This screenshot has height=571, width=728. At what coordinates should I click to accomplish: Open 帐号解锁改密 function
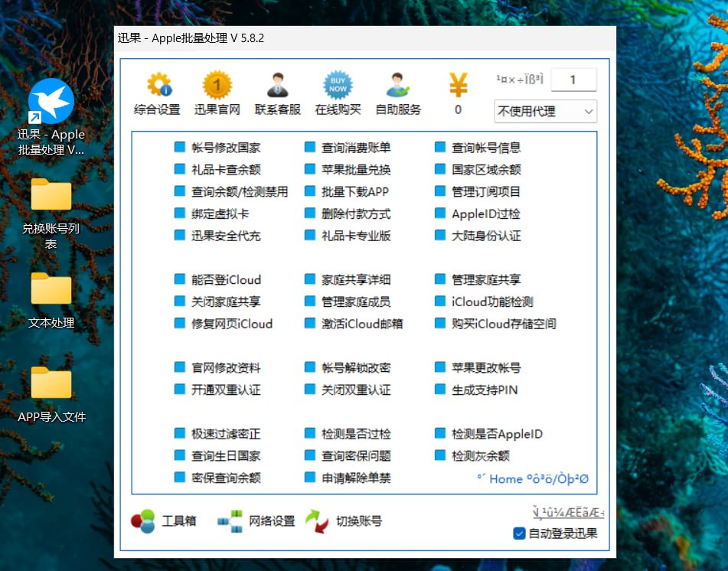click(356, 367)
